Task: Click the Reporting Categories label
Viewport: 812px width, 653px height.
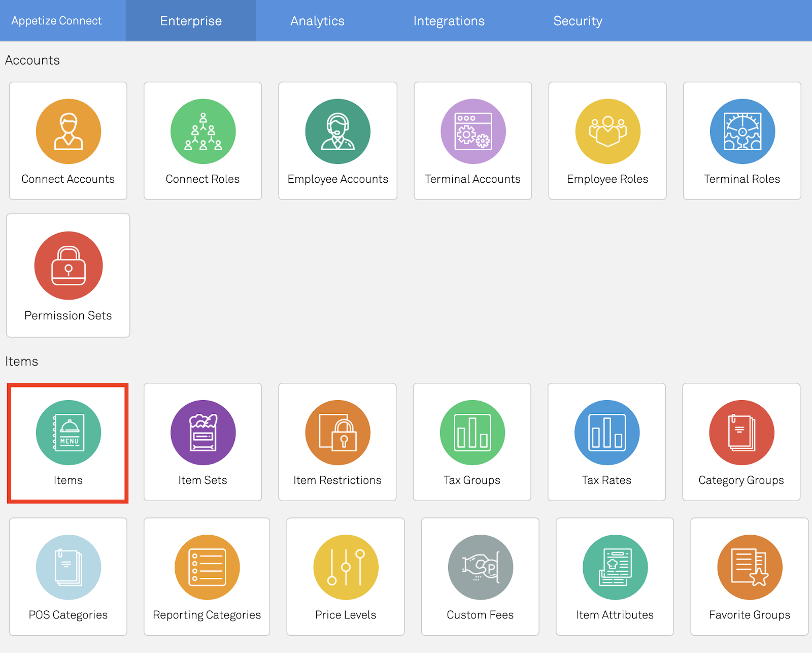Action: click(207, 615)
